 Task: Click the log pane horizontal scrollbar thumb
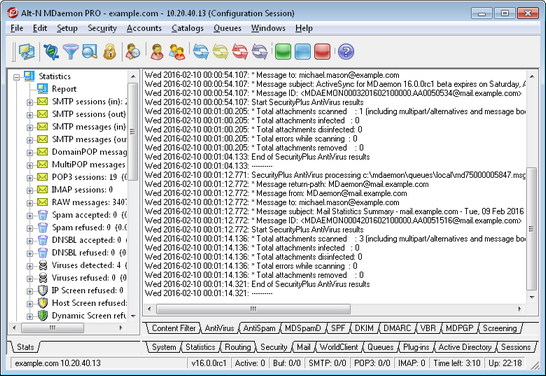[253, 308]
